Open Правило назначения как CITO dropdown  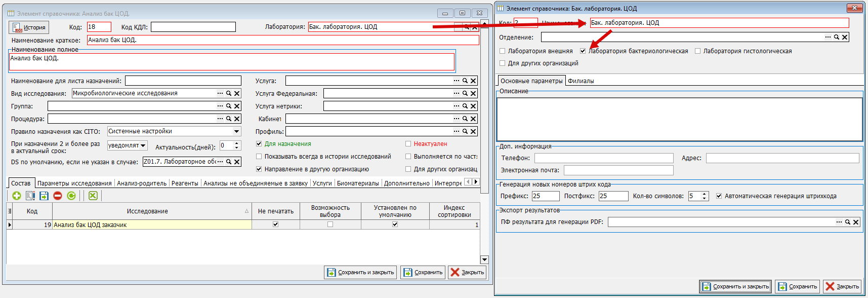[x=236, y=131]
